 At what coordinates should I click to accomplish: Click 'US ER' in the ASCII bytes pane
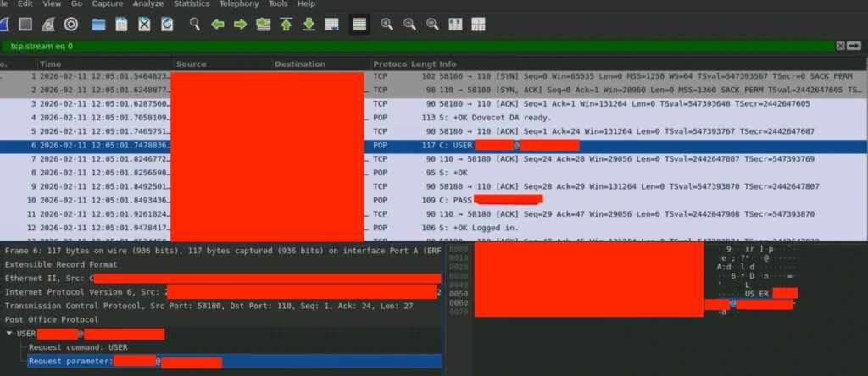757,294
